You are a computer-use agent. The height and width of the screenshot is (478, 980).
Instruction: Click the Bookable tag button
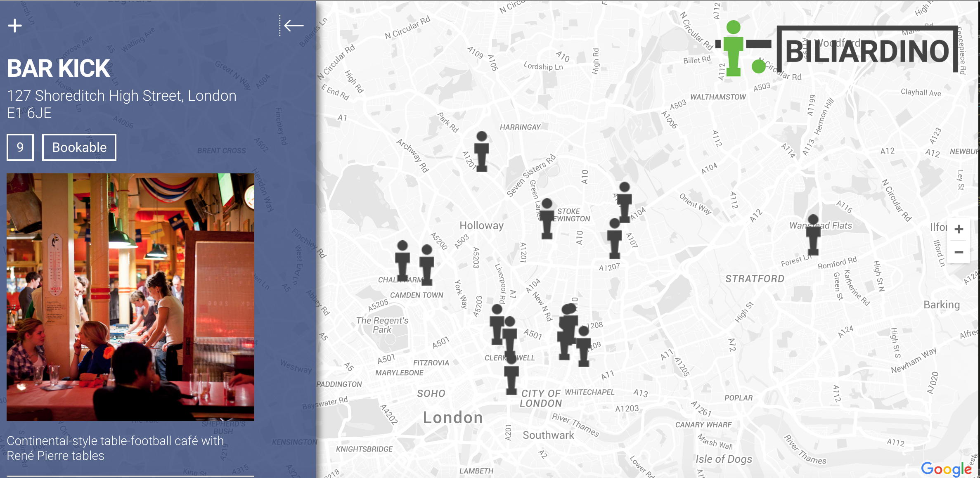click(x=79, y=147)
